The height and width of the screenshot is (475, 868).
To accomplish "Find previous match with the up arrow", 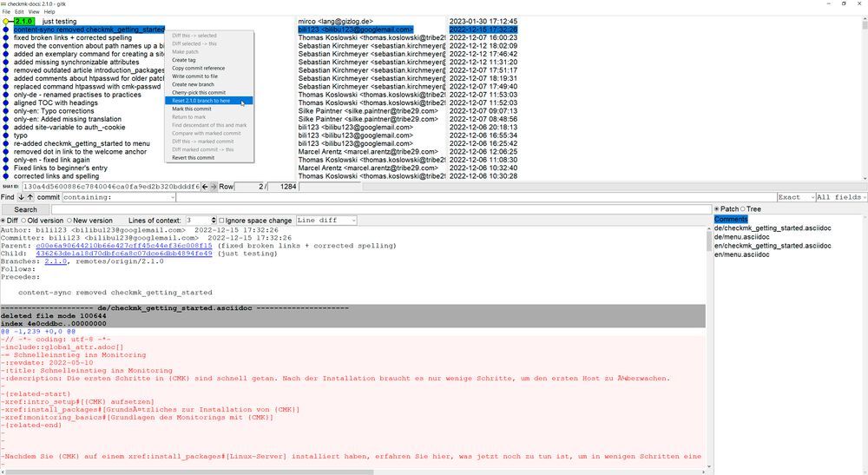I will tap(30, 197).
